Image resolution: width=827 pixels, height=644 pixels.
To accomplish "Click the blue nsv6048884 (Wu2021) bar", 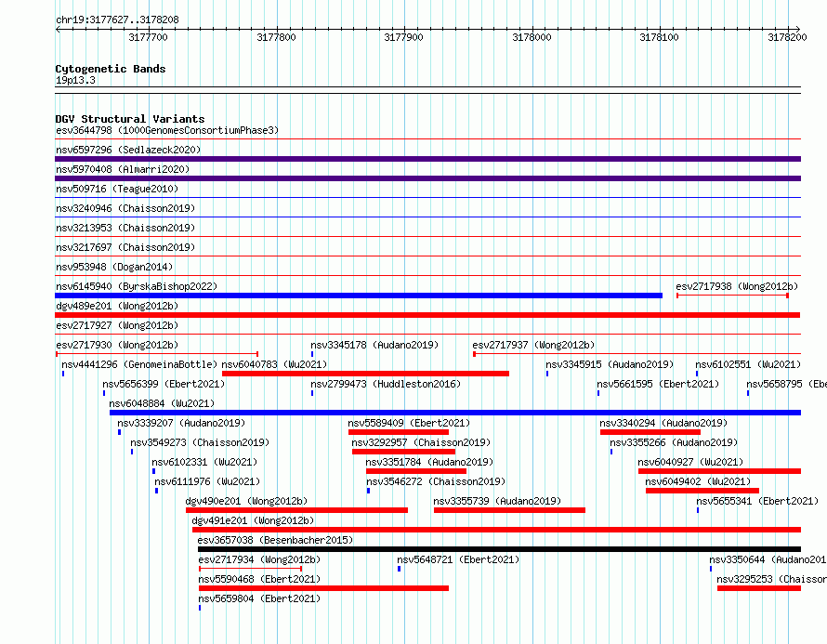I will click(455, 413).
